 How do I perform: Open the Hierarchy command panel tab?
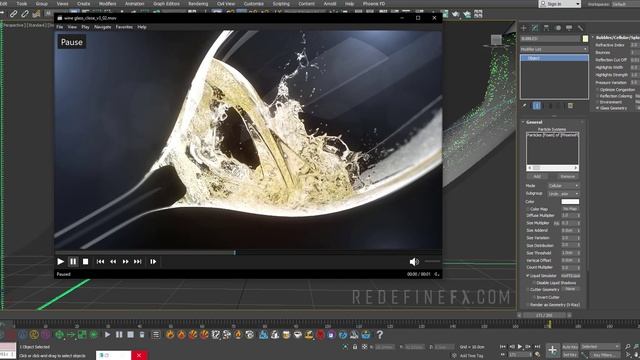(x=547, y=28)
